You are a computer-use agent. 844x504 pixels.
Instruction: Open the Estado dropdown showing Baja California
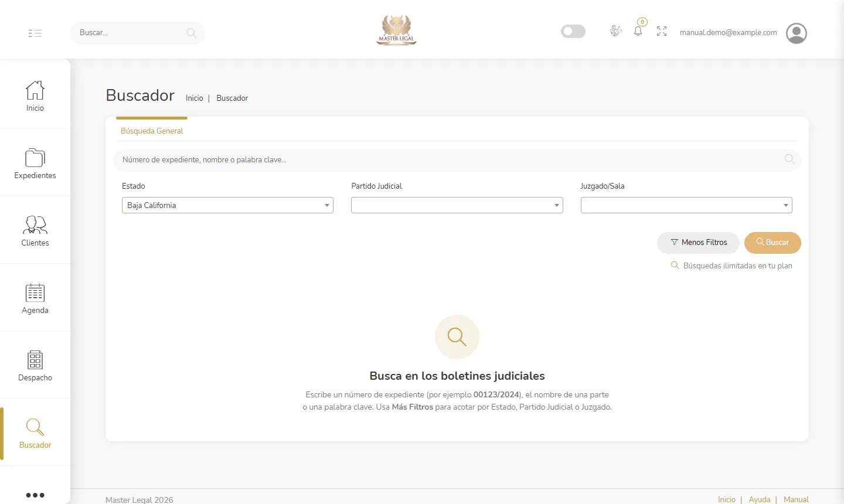point(227,205)
